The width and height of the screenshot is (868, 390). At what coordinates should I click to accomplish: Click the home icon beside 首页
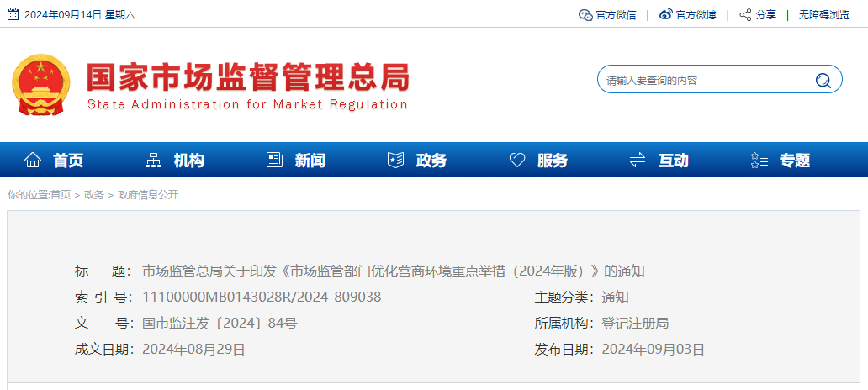pos(33,161)
